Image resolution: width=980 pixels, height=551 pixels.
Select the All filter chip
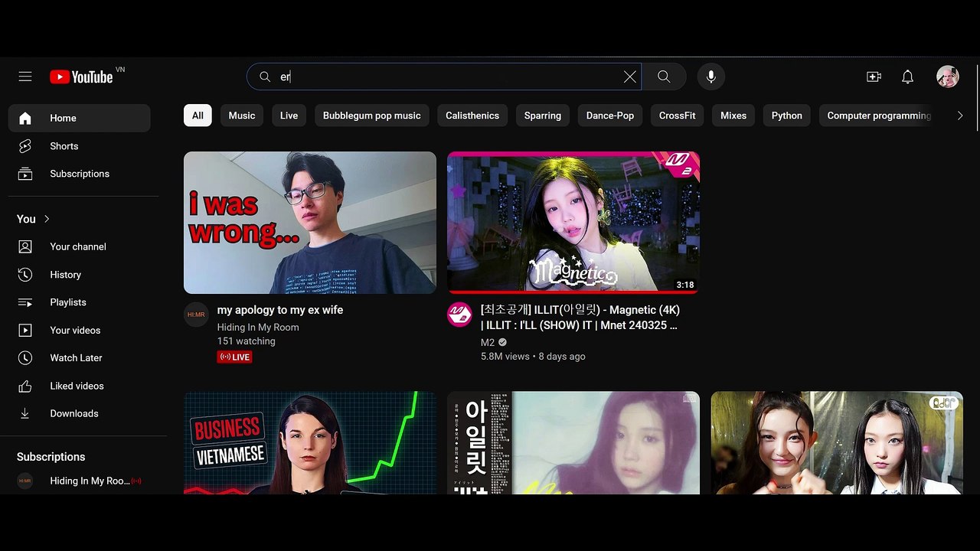point(198,116)
